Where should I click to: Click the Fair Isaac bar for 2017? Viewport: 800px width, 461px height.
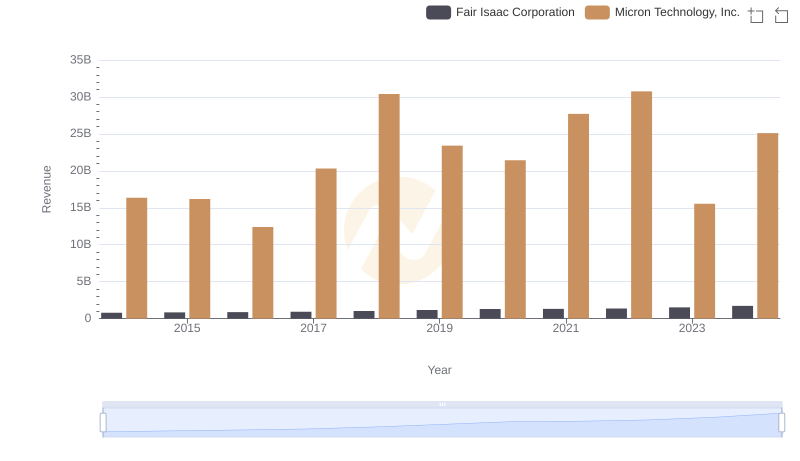[301, 315]
